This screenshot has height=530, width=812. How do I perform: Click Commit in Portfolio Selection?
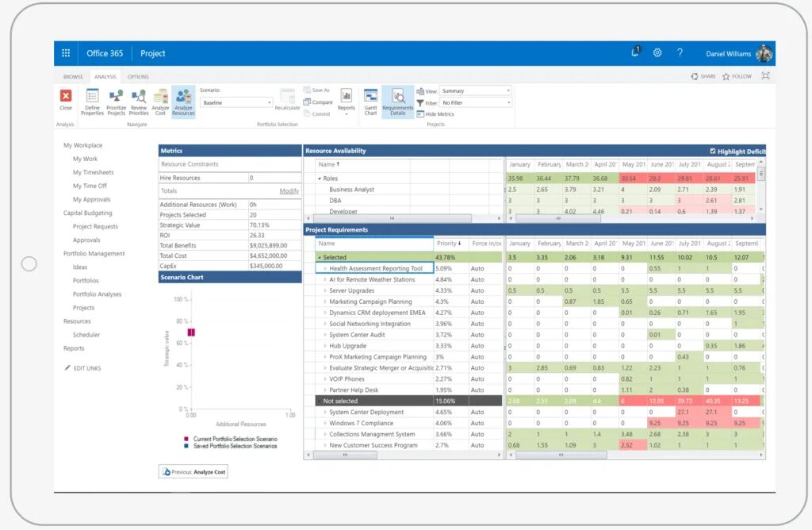point(316,114)
